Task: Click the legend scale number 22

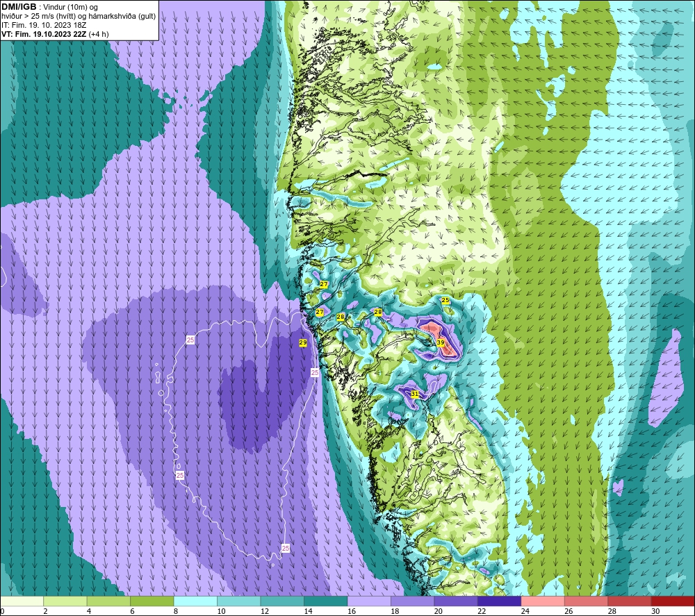Action: click(482, 611)
